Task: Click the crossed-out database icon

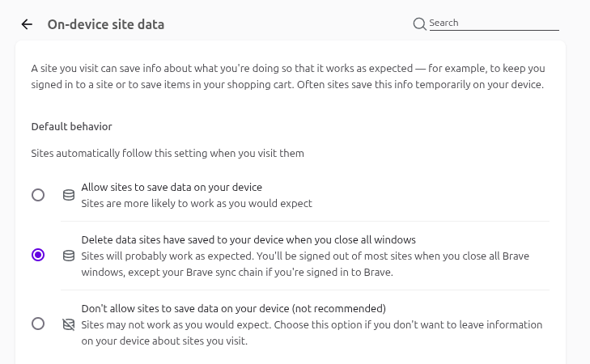Action: point(69,324)
